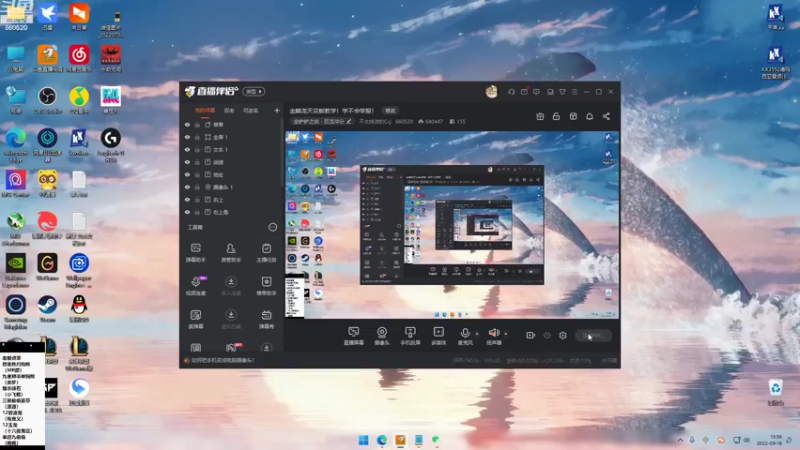Open the Steam desktop shortcut

pyautogui.click(x=47, y=308)
